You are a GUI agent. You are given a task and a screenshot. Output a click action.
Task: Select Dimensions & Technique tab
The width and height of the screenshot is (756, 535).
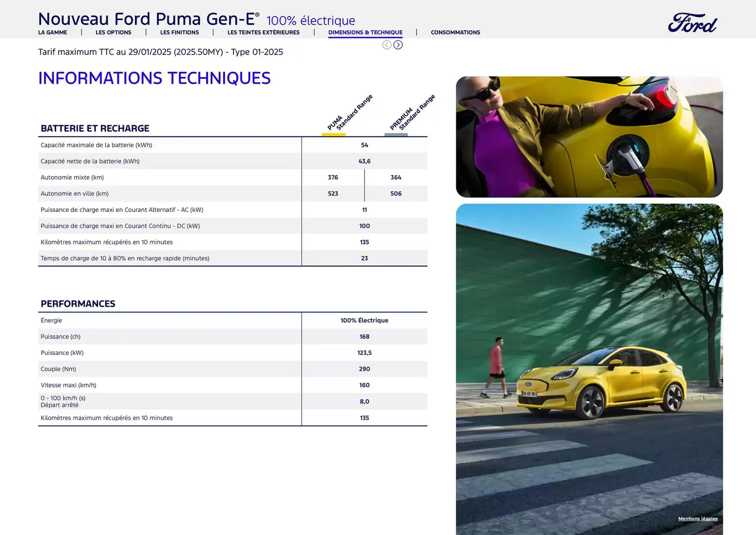click(x=365, y=32)
